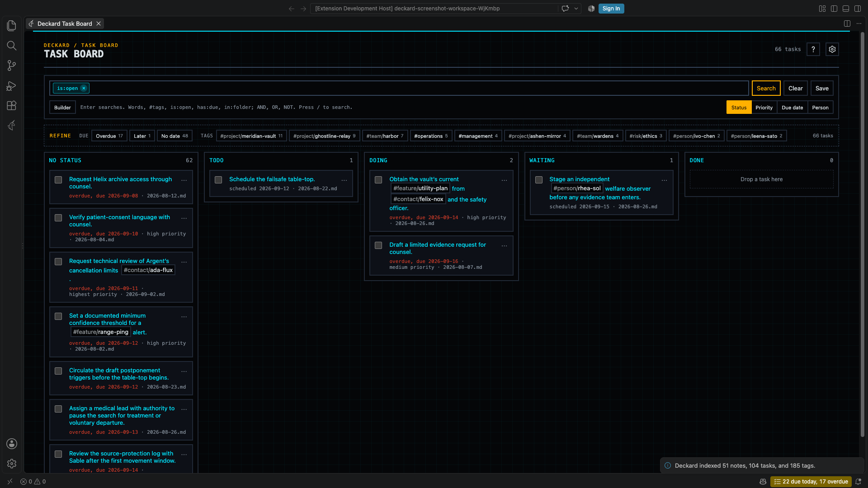This screenshot has height=488, width=868.
Task: Group board by Due date
Action: (x=792, y=108)
